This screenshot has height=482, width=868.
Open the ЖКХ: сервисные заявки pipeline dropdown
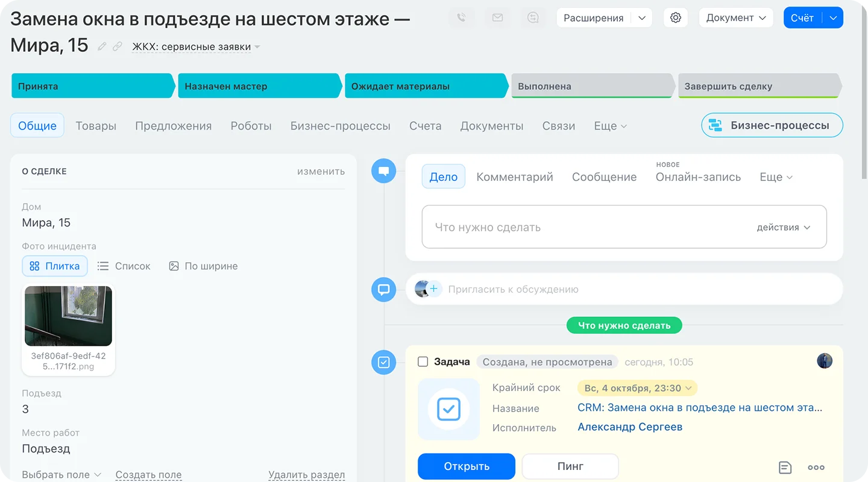(x=196, y=47)
